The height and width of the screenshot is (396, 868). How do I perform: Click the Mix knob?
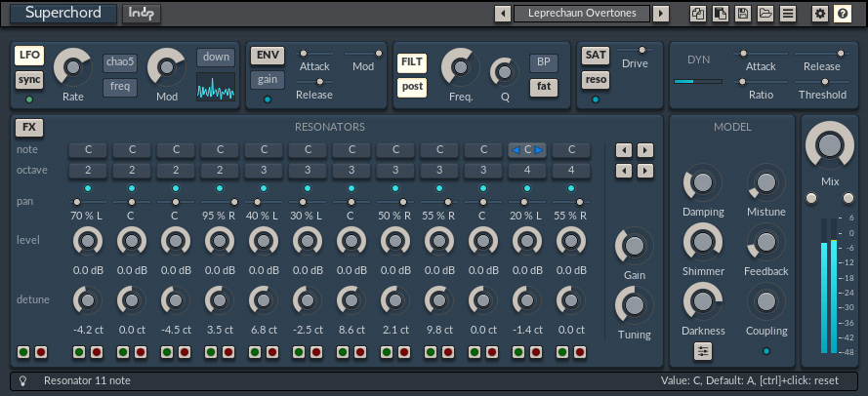point(829,146)
